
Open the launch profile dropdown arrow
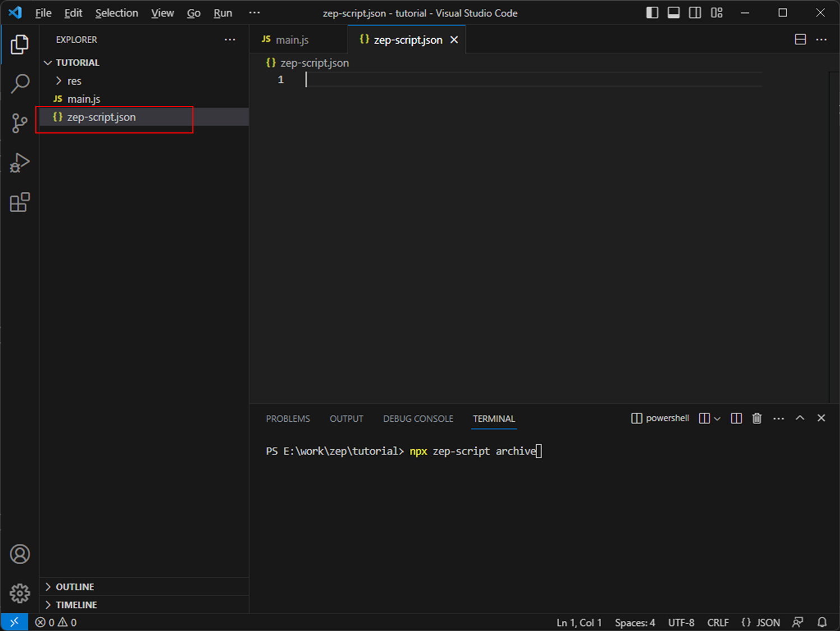[x=717, y=419]
